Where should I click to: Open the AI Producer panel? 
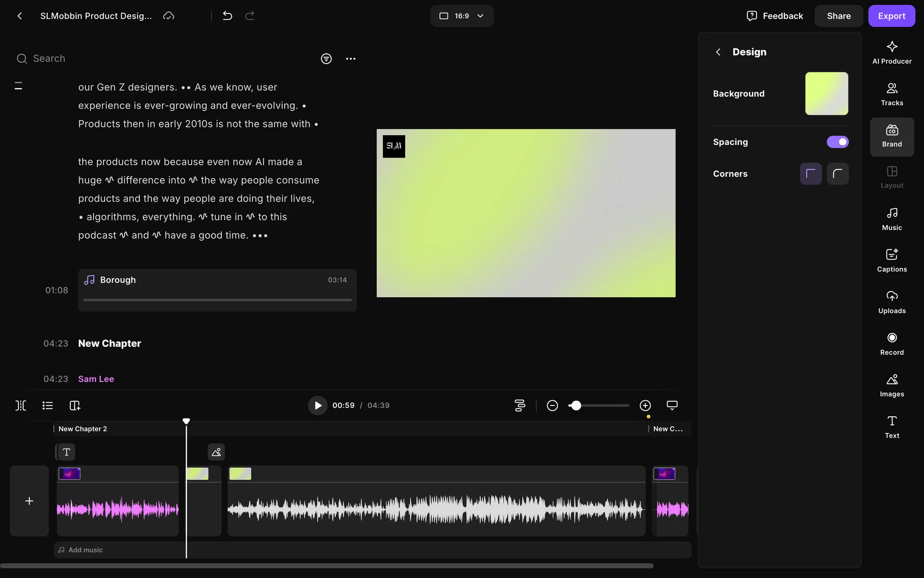point(891,53)
